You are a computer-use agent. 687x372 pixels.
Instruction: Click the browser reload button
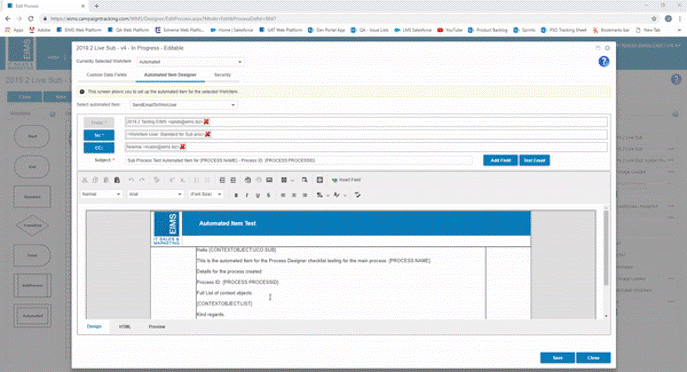[x=31, y=18]
